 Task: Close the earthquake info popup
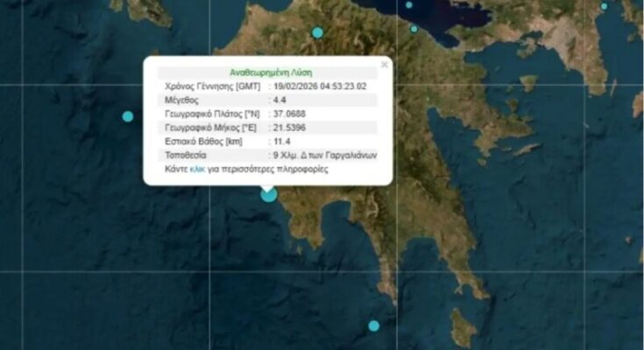tap(383, 65)
